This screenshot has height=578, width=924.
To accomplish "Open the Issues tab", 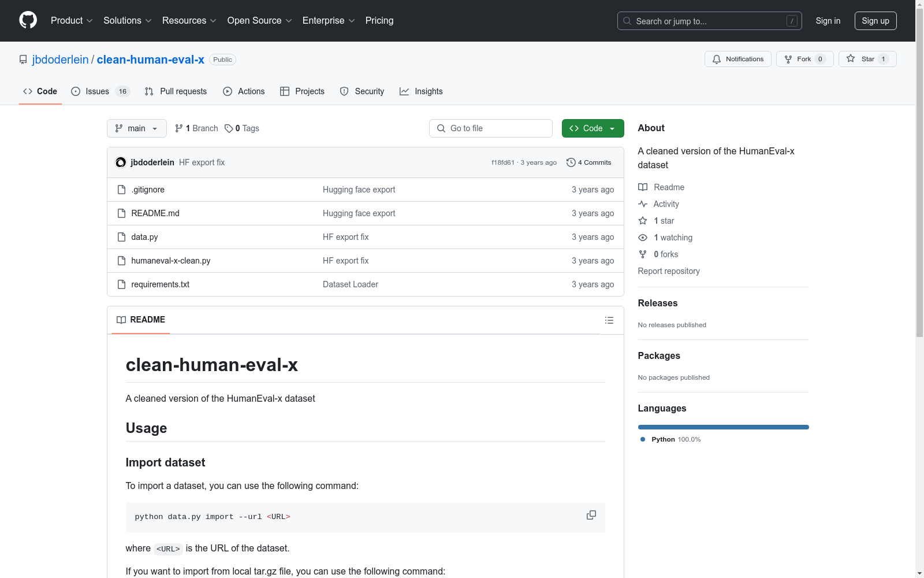I will click(x=100, y=91).
